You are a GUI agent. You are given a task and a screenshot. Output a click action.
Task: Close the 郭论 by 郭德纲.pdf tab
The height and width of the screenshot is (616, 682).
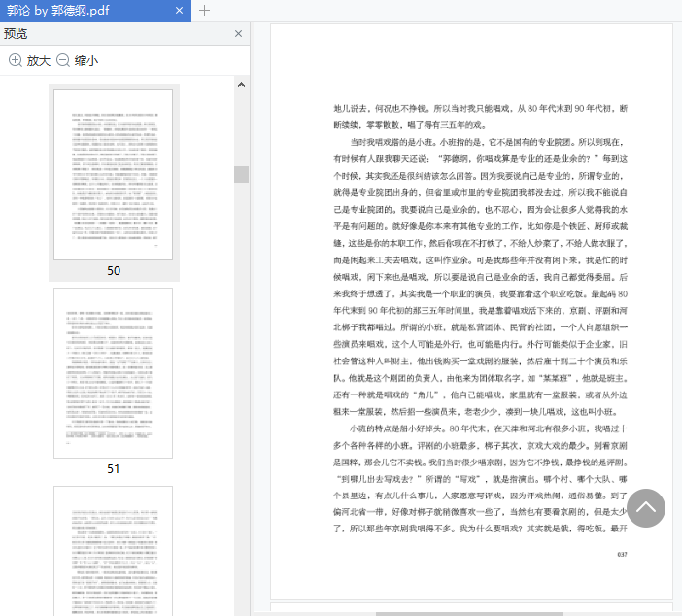pos(179,11)
